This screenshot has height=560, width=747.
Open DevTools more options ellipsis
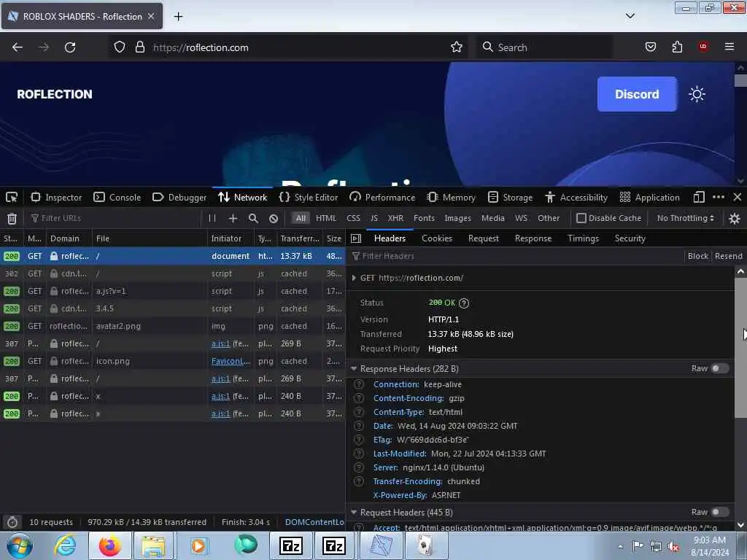(719, 197)
